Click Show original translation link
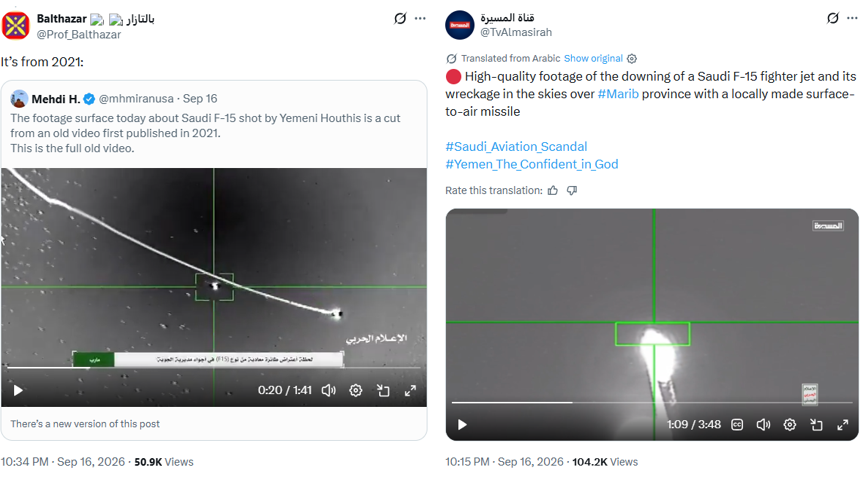 [x=593, y=58]
